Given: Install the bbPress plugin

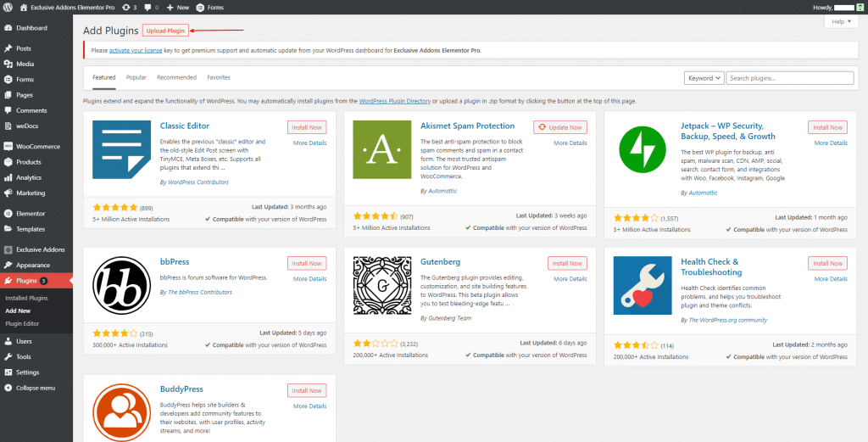Looking at the screenshot, I should click(x=307, y=264).
